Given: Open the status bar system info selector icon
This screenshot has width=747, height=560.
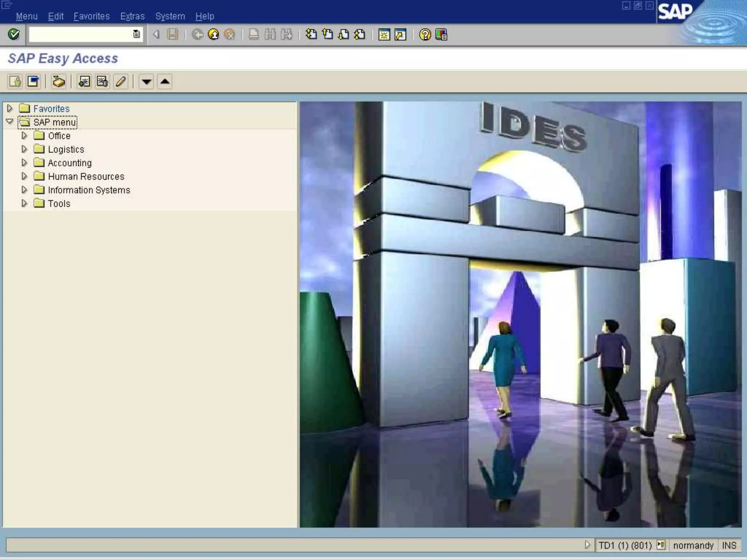Looking at the screenshot, I should point(661,545).
